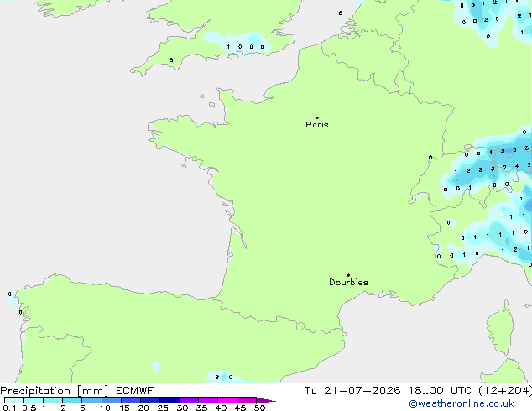Click the legend value 0.1
This screenshot has width=532, height=411.
tap(9, 408)
